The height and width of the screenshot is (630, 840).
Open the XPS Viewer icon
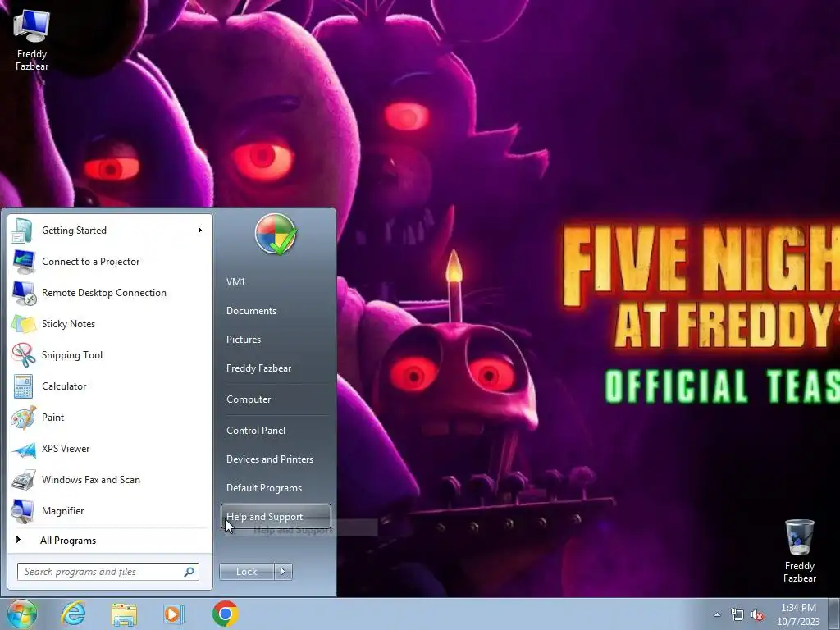[x=23, y=449]
